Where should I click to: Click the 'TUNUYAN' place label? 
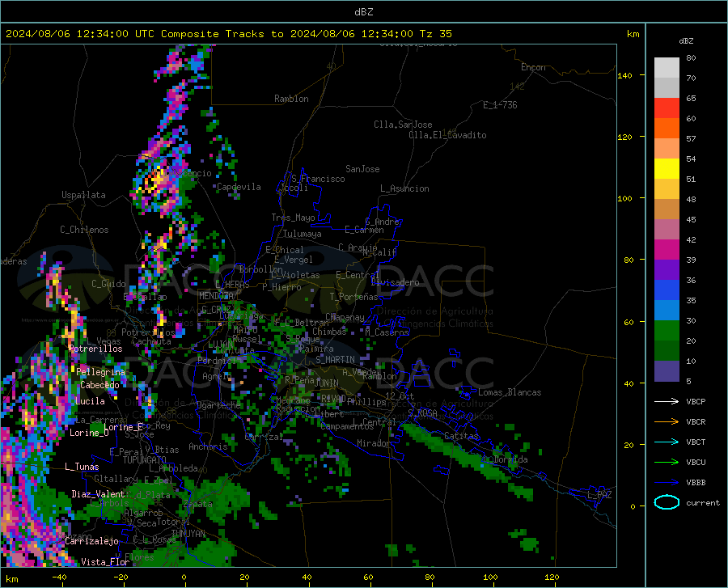coord(188,534)
